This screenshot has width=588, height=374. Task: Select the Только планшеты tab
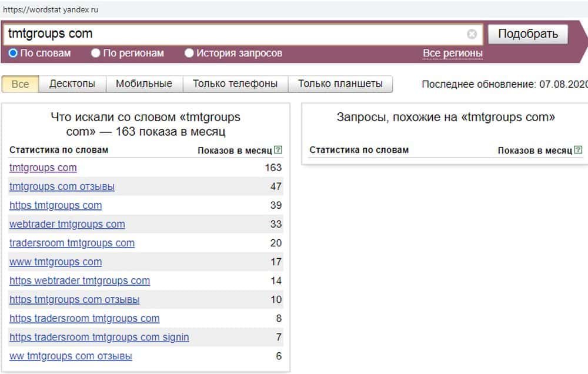(340, 84)
